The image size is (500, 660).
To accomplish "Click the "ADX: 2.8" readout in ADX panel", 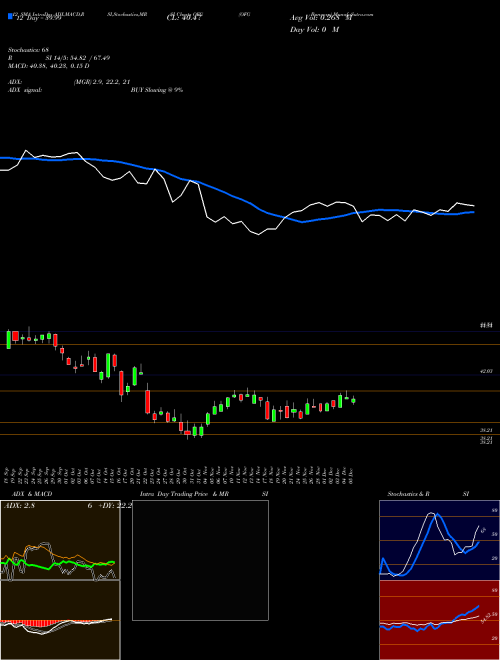I will tap(19, 506).
